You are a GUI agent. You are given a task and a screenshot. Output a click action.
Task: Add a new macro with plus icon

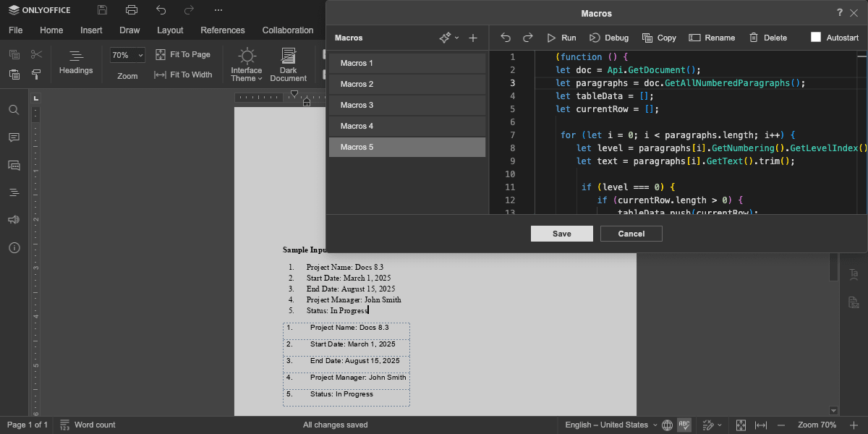[473, 38]
